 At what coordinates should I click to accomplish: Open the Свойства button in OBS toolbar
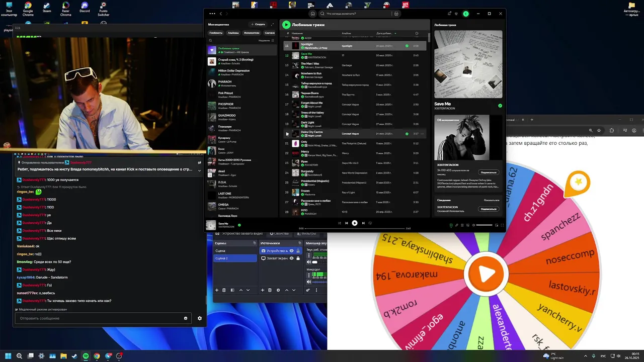pos(280,233)
